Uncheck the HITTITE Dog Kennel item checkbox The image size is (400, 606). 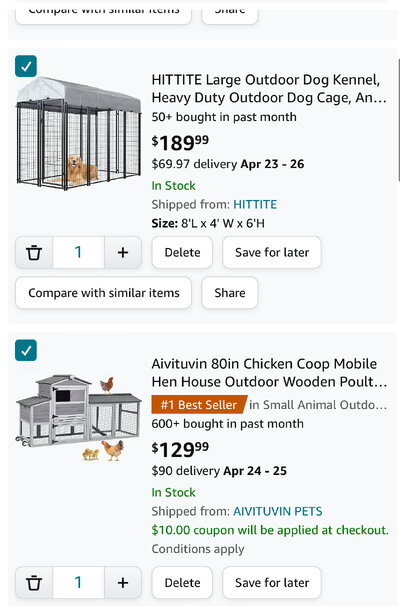[x=26, y=66]
